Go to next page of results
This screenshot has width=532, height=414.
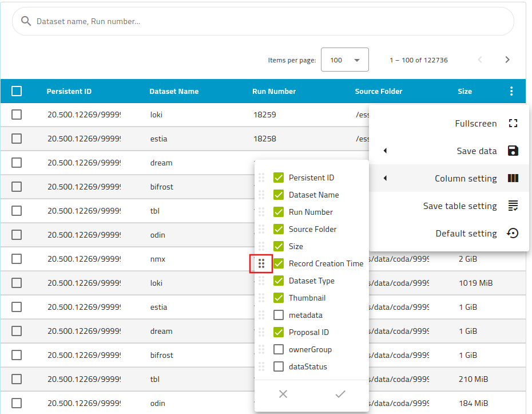coord(507,60)
